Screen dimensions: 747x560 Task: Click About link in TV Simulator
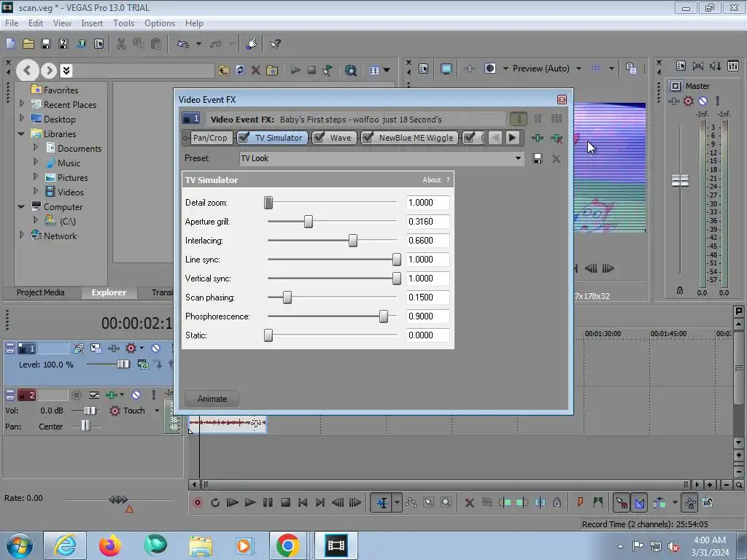431,180
